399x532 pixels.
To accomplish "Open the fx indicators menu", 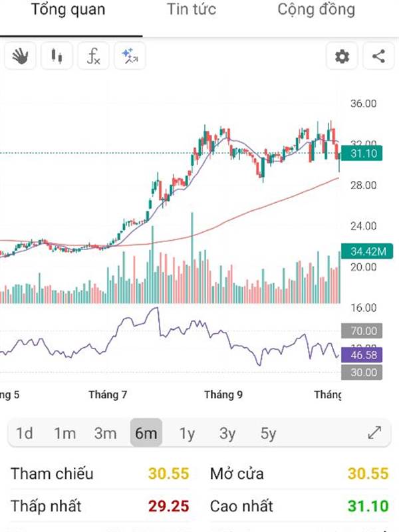I will (x=94, y=57).
